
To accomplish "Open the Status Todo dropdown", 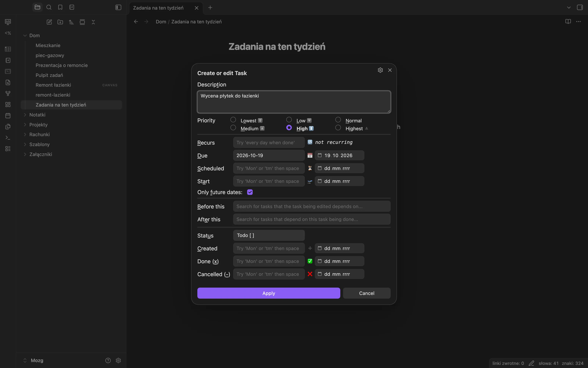I will tap(269, 235).
